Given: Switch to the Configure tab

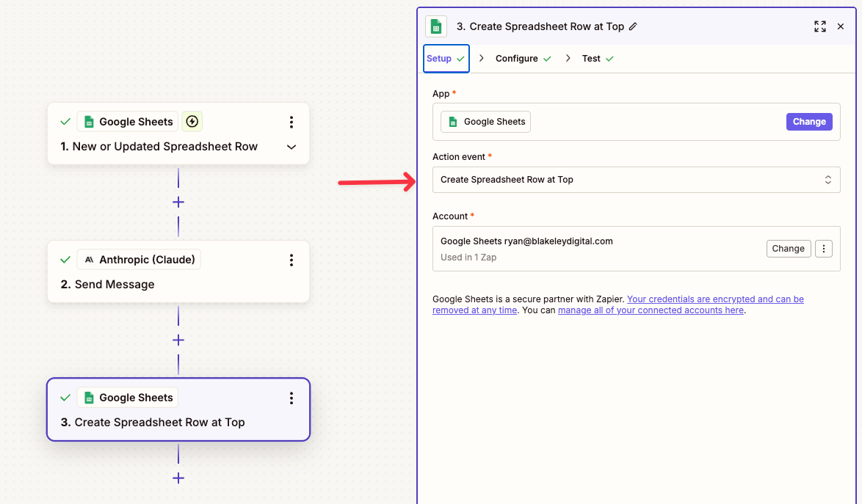Looking at the screenshot, I should 523,58.
